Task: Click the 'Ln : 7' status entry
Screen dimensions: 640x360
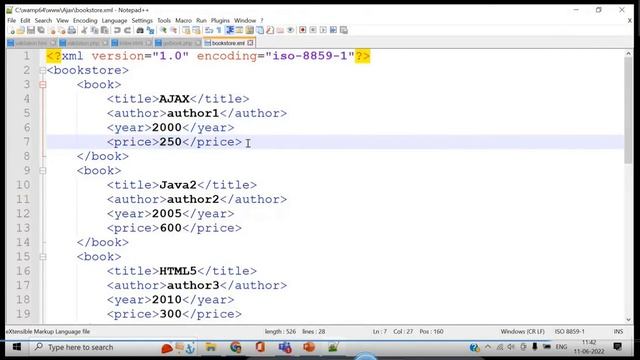Action: pyautogui.click(x=379, y=331)
